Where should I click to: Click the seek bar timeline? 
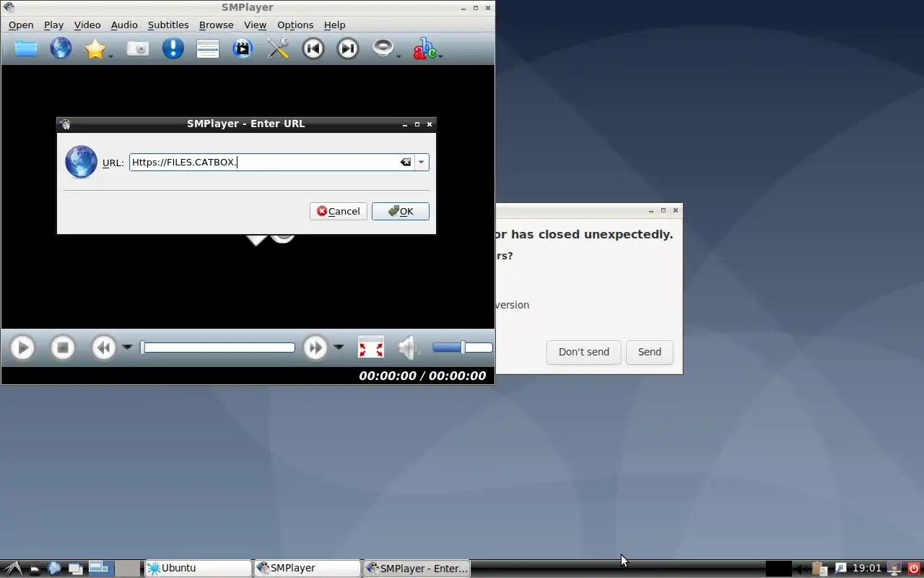(x=218, y=348)
